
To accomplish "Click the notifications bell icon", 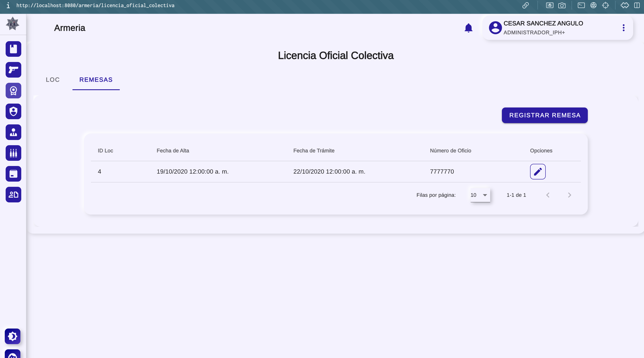I will (468, 28).
